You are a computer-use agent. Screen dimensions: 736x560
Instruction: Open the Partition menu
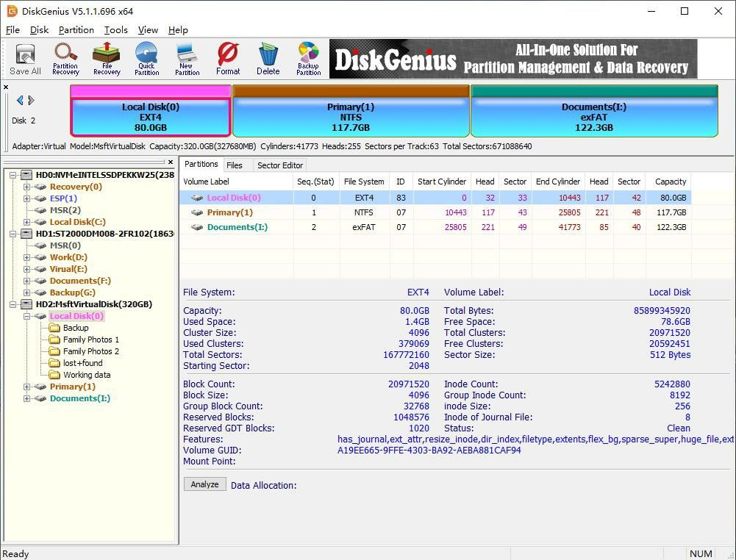click(x=76, y=30)
